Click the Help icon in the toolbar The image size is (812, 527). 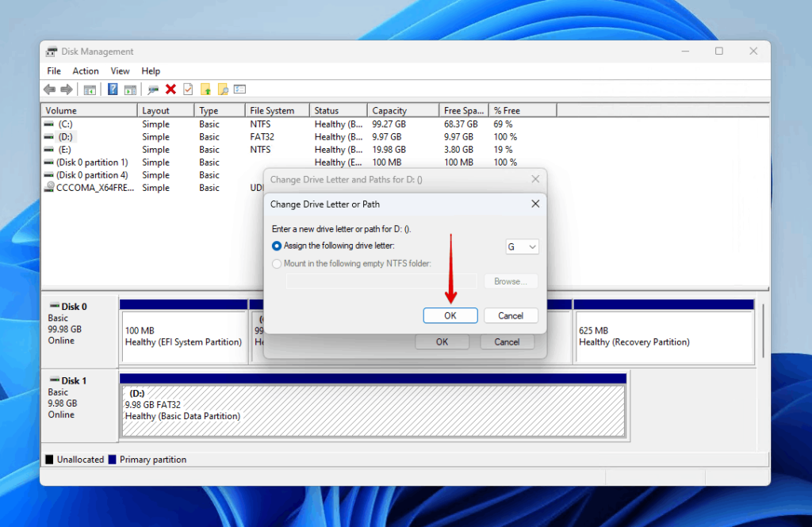pos(111,89)
